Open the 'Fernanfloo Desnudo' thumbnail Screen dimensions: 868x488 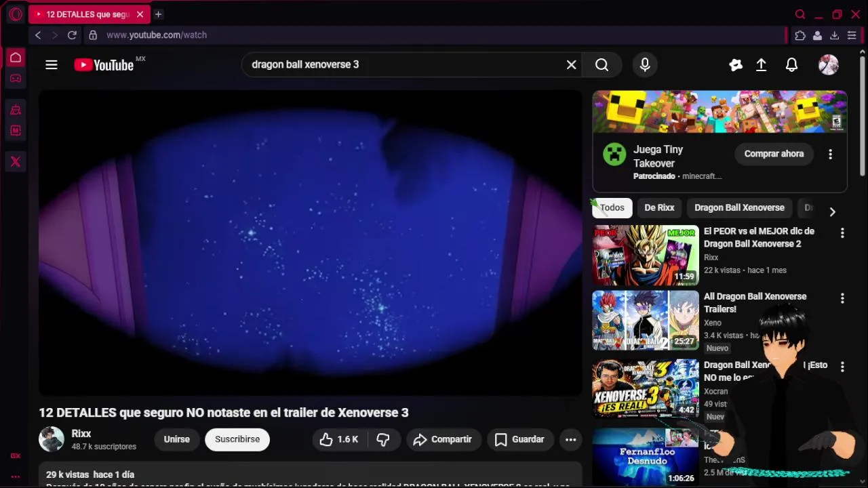coord(646,457)
